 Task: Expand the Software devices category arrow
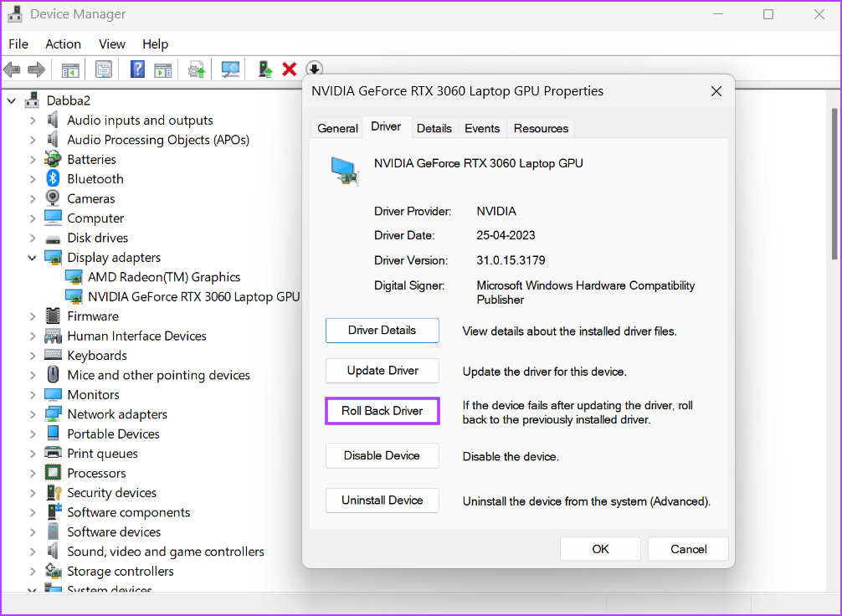pyautogui.click(x=32, y=532)
